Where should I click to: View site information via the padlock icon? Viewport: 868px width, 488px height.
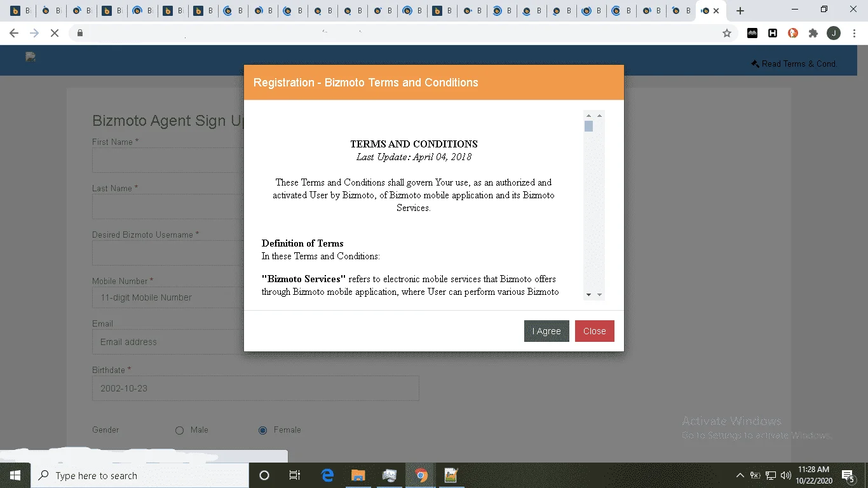(x=80, y=33)
